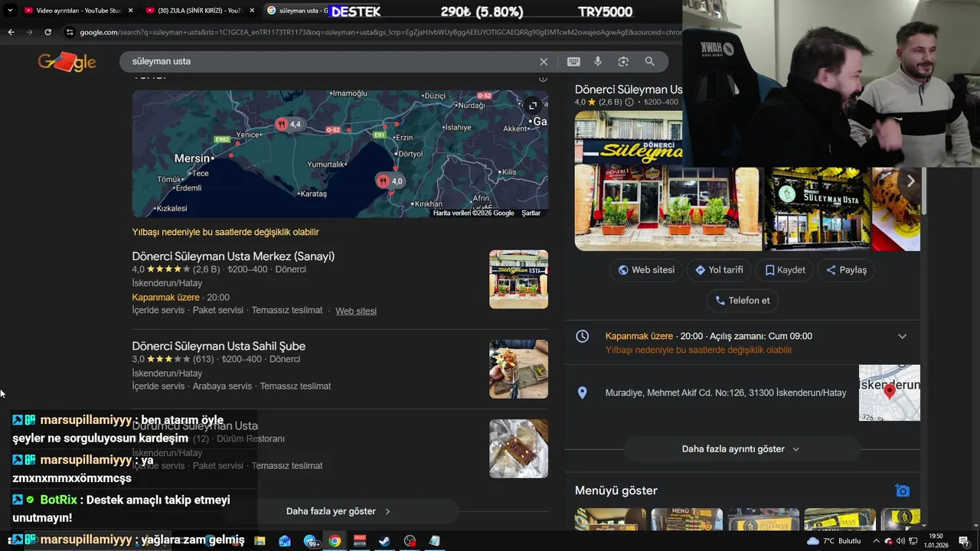Image resolution: width=980 pixels, height=551 pixels.
Task: Share the place with Paylaş
Action: coord(846,270)
